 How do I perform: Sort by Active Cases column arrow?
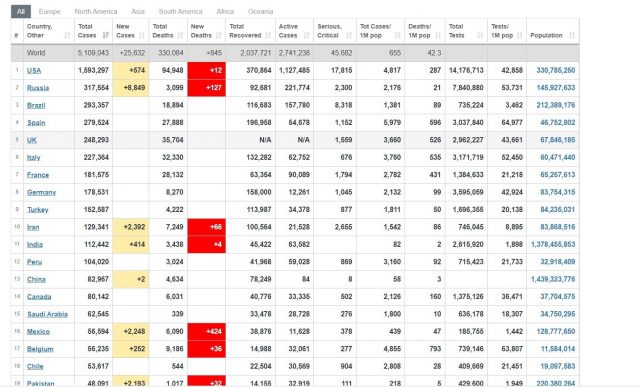pos(306,36)
